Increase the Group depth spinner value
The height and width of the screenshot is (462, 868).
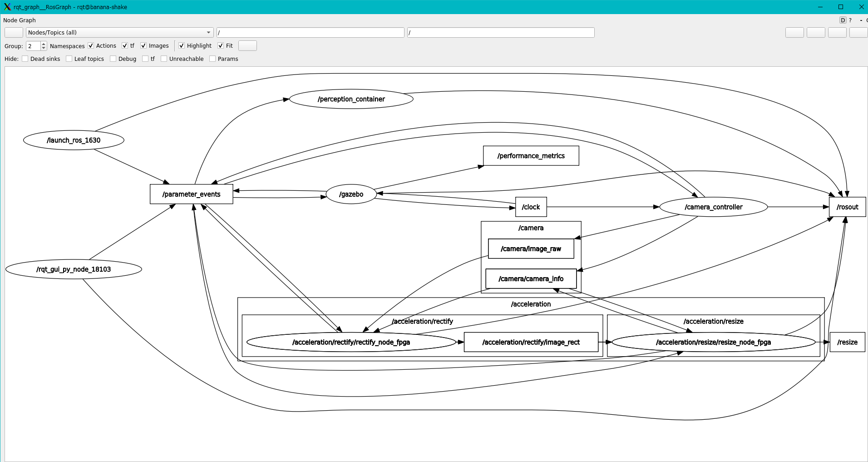[x=44, y=44]
